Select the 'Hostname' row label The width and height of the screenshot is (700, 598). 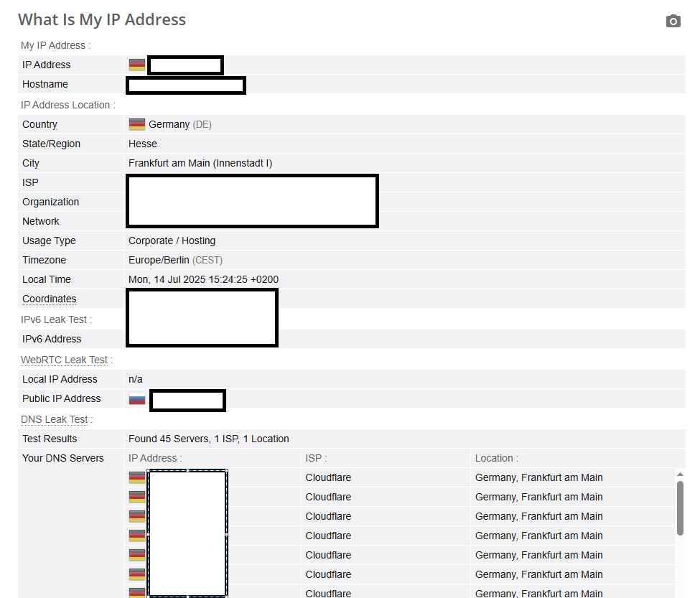tap(45, 84)
